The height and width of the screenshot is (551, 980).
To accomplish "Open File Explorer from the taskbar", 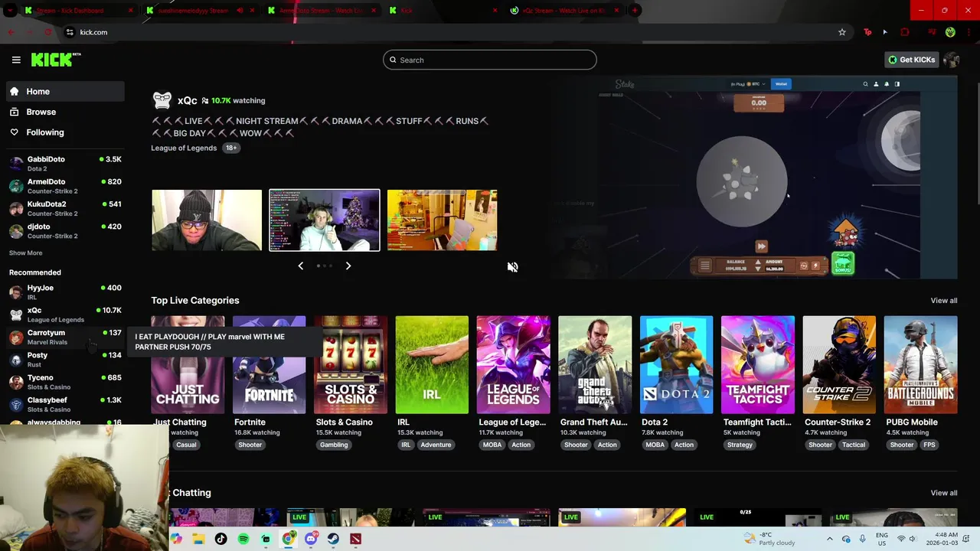I will [198, 539].
